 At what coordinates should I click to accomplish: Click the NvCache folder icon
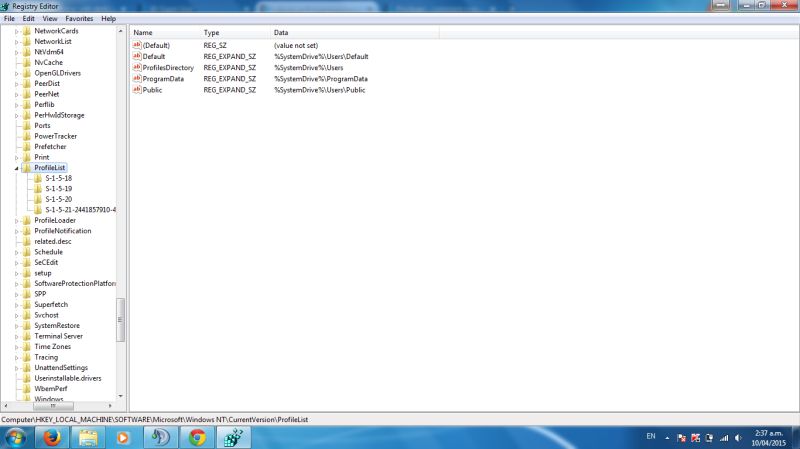[27, 62]
